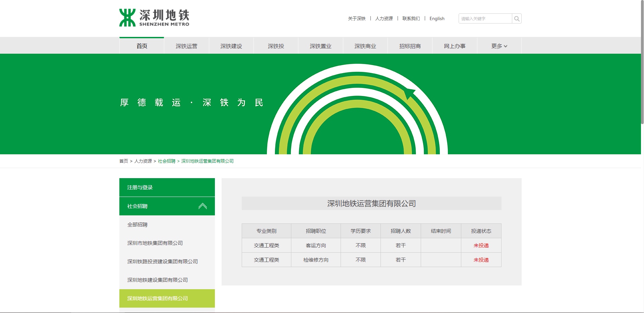Click the 检修方向 position cell
Viewport: 644px width, 313px height.
[316, 260]
